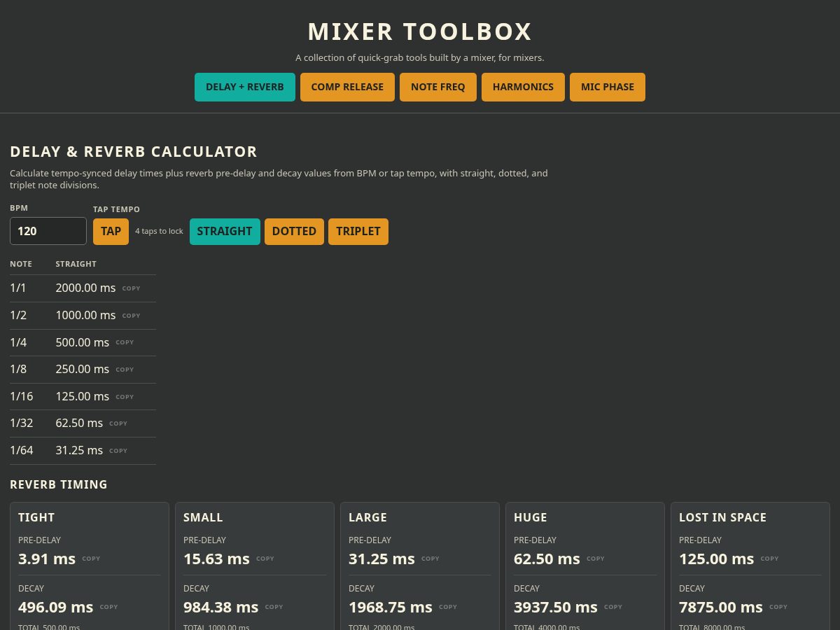
Task: Click the LOST IN SPACE card heading
Action: (722, 517)
